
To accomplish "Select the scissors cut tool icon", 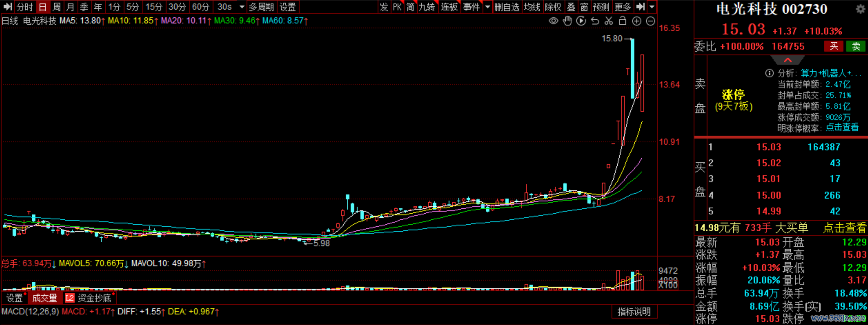I will 609,21.
